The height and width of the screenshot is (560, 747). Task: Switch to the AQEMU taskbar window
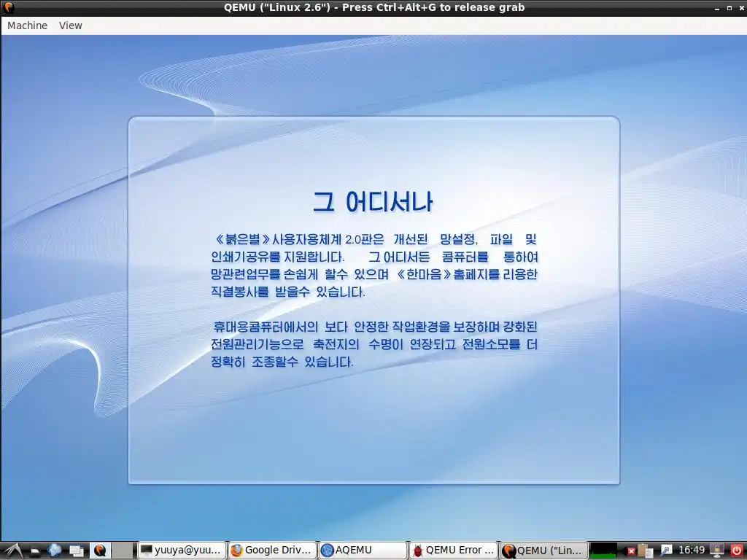(363, 551)
